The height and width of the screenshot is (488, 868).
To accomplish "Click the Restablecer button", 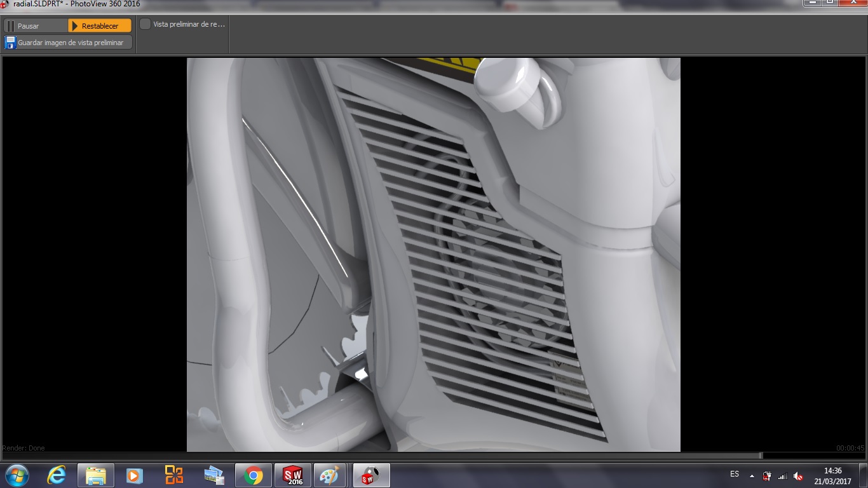I will (x=100, y=26).
